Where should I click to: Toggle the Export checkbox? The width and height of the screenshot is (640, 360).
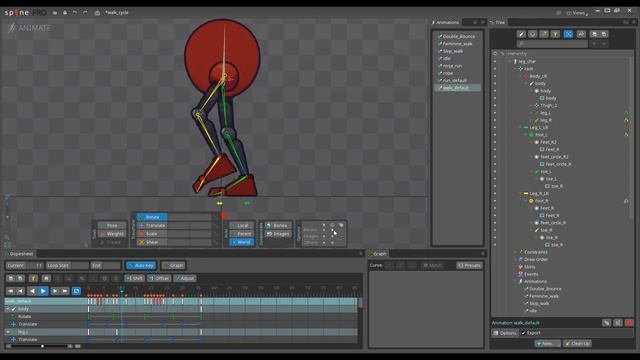tap(524, 333)
